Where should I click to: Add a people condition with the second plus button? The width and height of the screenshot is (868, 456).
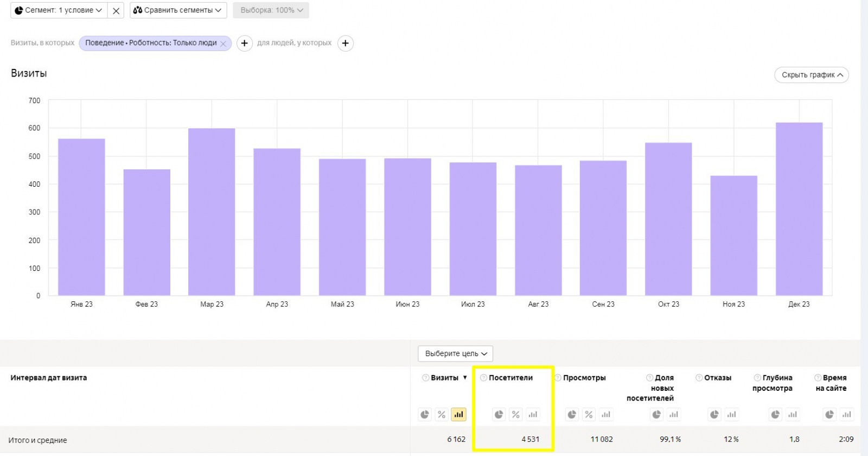(346, 43)
